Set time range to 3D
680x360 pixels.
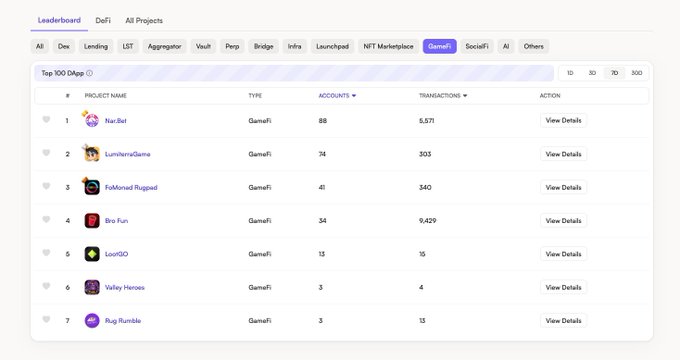[x=592, y=73]
